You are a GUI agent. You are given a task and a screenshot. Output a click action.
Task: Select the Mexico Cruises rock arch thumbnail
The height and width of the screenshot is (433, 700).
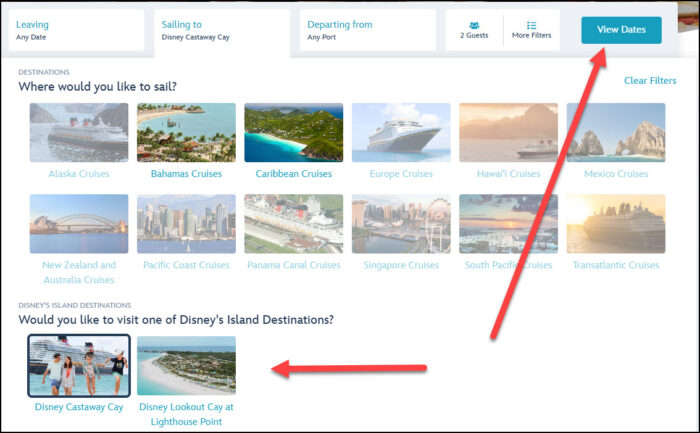[616, 133]
